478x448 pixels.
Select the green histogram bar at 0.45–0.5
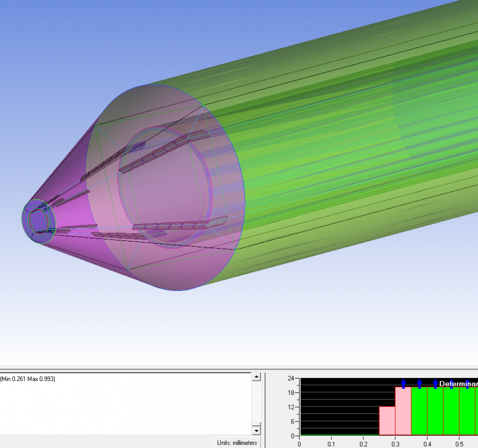tap(451, 411)
